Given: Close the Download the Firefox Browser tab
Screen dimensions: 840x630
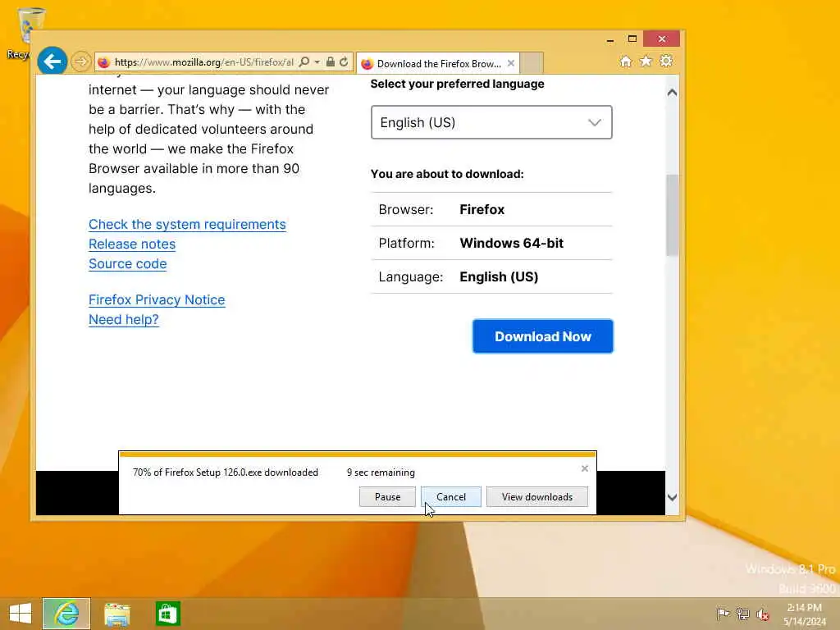Looking at the screenshot, I should coord(511,63).
